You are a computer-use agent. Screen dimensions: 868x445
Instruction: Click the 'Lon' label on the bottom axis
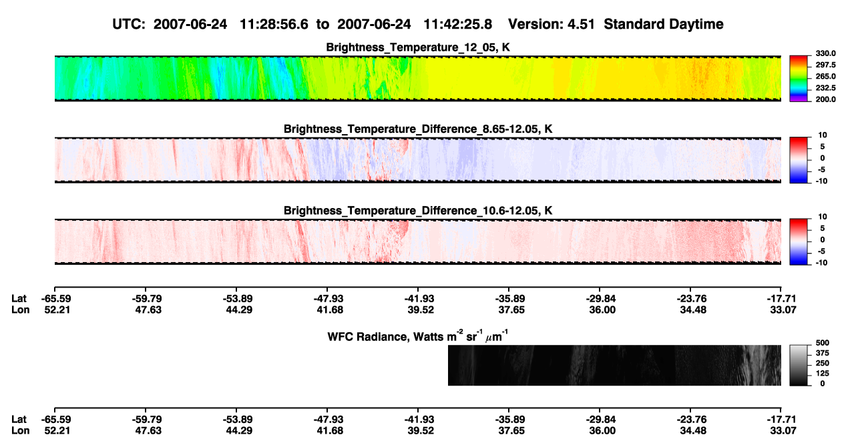tap(19, 430)
